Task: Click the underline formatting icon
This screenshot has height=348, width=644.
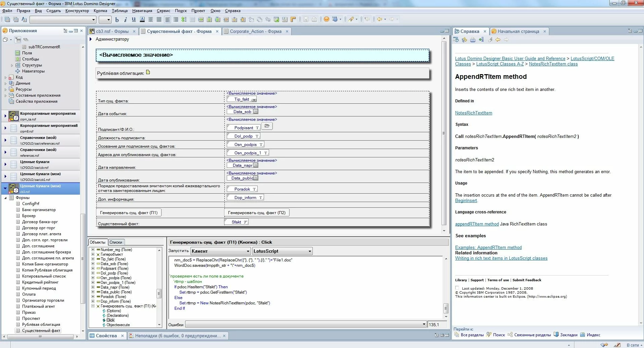Action: click(134, 20)
